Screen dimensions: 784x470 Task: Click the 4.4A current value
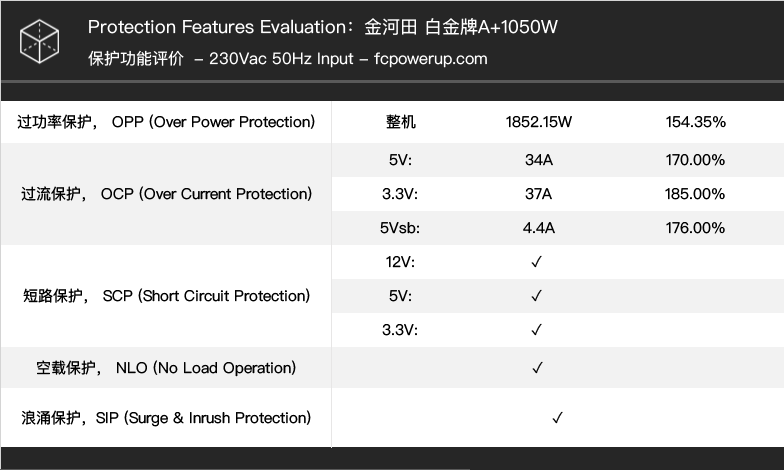[538, 228]
